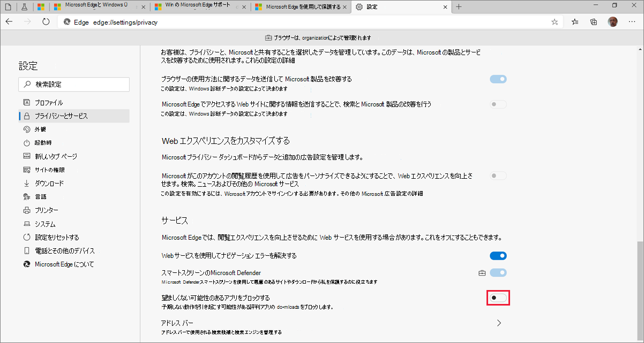
Task: Open 外観 appearance settings
Action: (74, 129)
